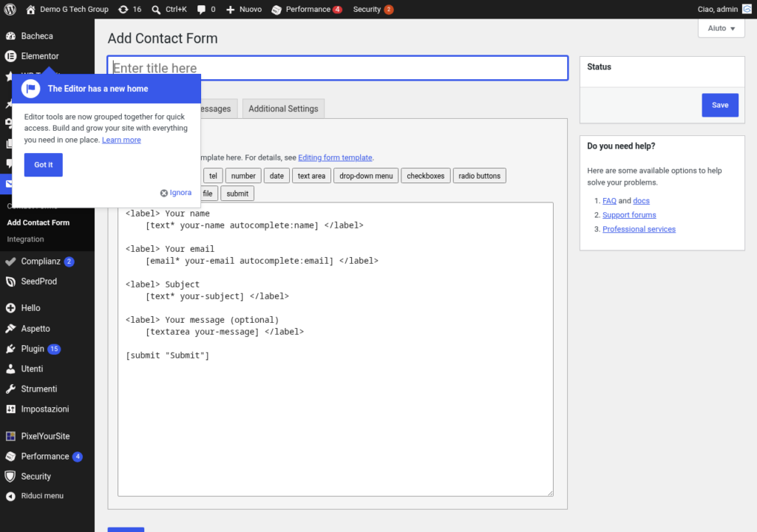Open the SeedProd sidebar icon

(x=10, y=282)
